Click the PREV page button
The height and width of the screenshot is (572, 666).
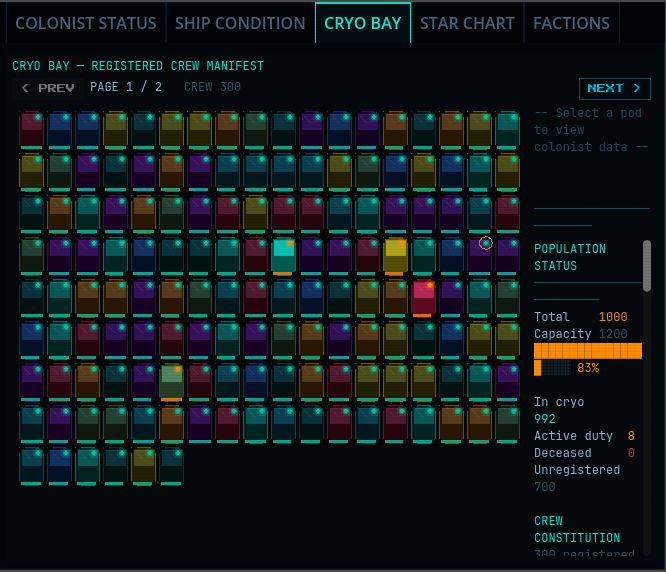point(48,88)
